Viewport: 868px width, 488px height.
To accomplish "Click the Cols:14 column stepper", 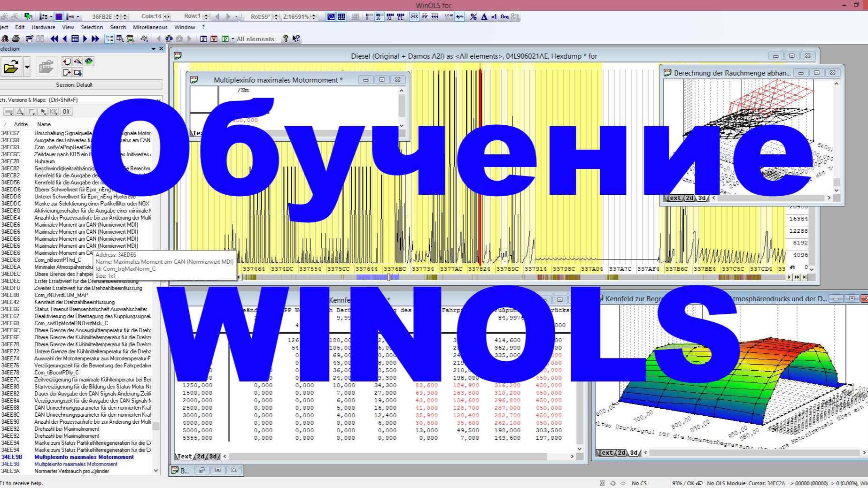I will click(167, 16).
